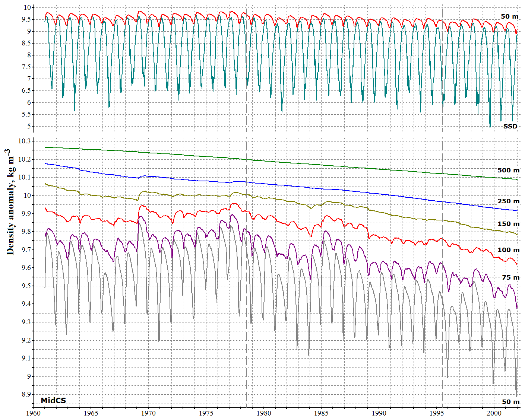Select the 50 m label in lower panel
The width and height of the screenshot is (525, 420).
click(x=510, y=402)
